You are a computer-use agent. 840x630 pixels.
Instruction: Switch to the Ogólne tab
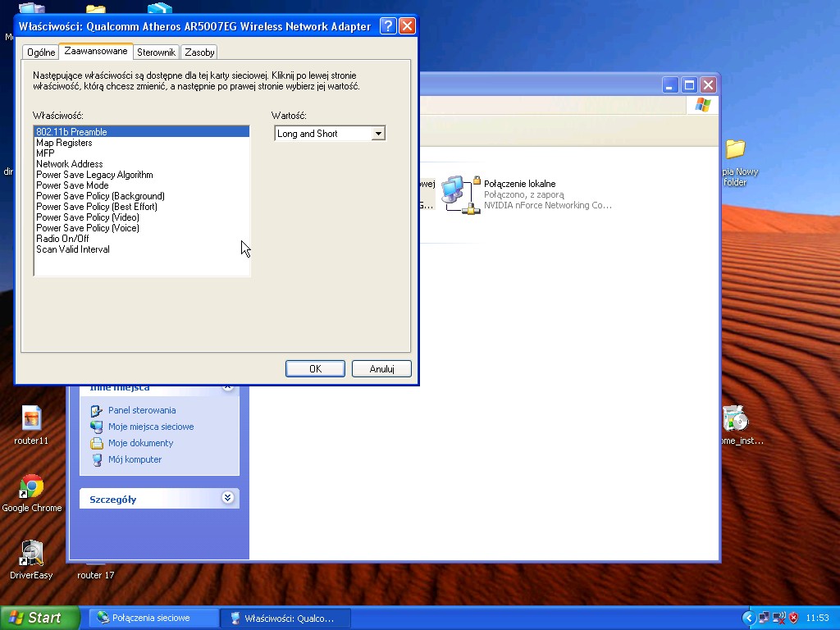41,52
